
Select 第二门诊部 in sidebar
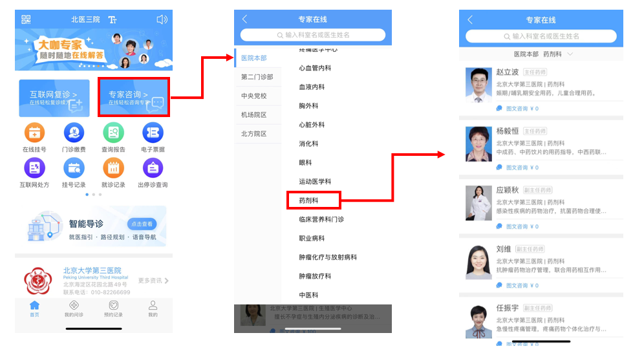tap(258, 77)
